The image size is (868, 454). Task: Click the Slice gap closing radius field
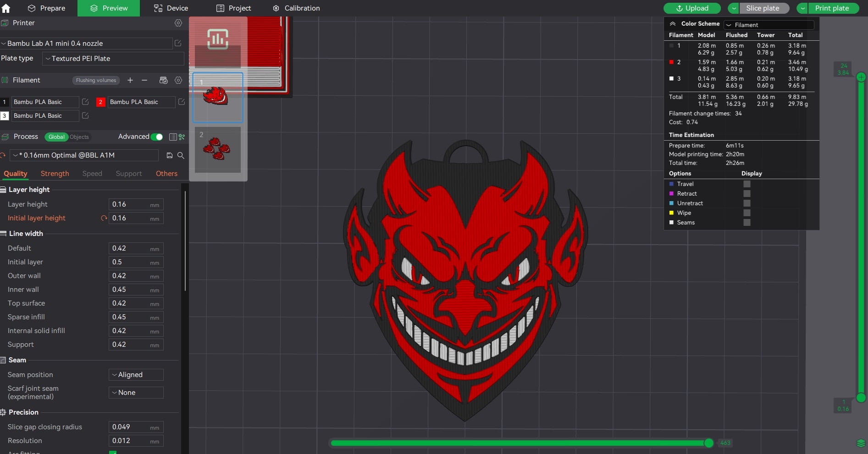(136, 427)
